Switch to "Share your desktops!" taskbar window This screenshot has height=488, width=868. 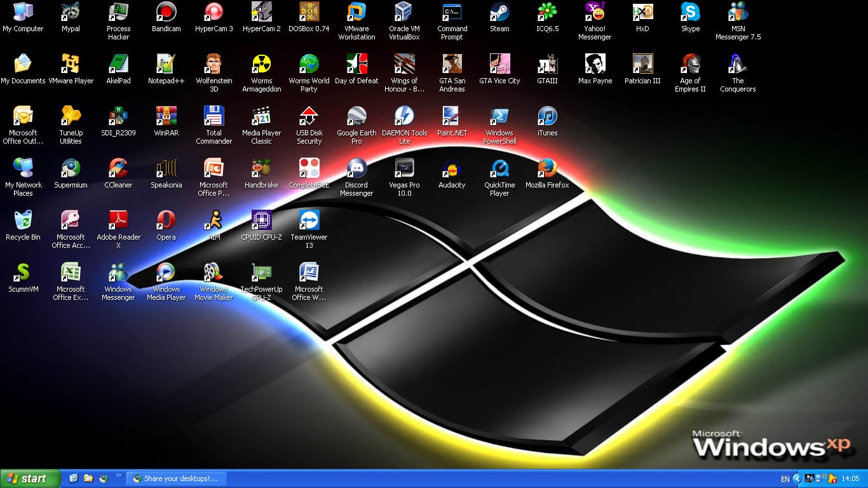coord(175,478)
